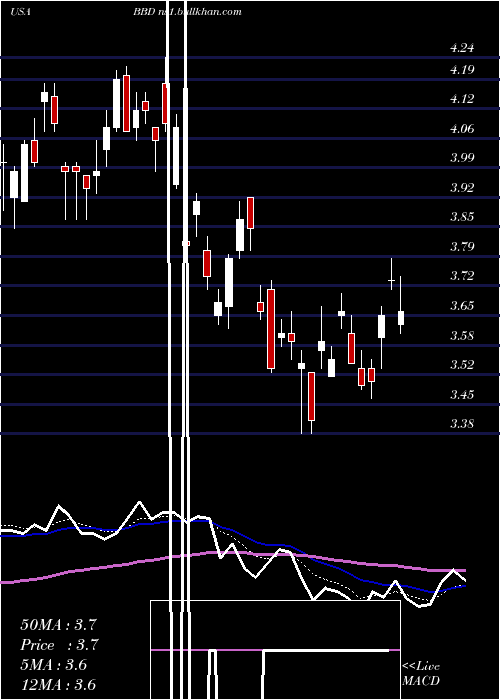Click the 3.58 price level label
Image resolution: width=500 pixels, height=700 pixels.
(462, 335)
